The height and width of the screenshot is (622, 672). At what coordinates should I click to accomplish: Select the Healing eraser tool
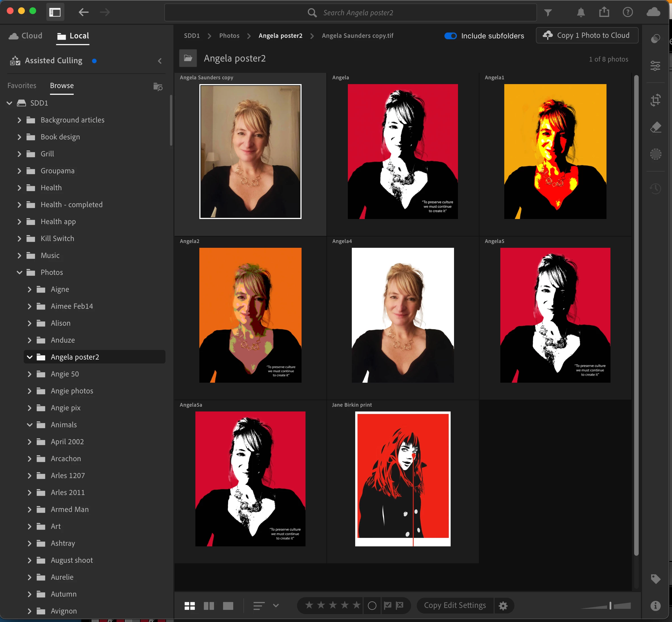click(x=655, y=127)
